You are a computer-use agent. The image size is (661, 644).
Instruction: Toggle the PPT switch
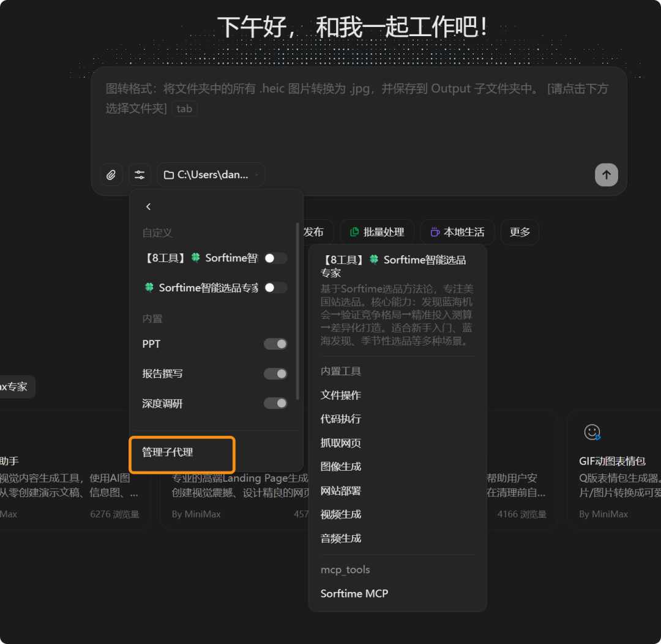click(275, 344)
